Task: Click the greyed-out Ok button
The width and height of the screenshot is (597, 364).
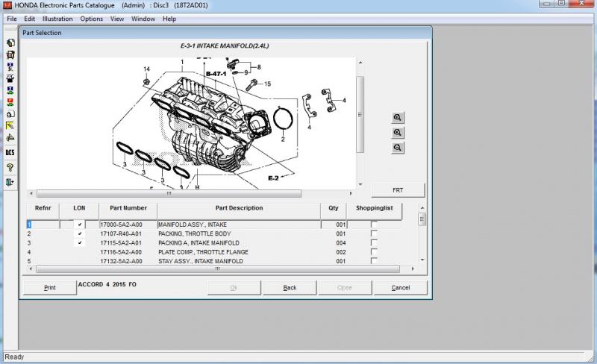Action: coord(234,287)
